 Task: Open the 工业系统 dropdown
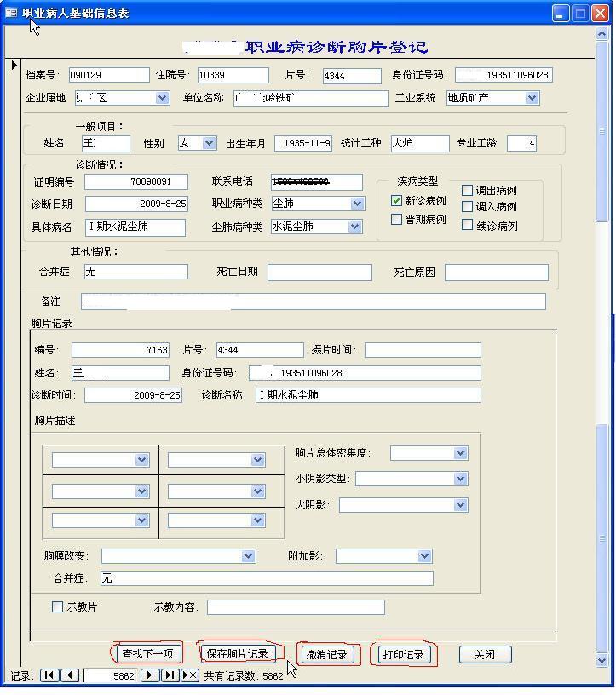(x=532, y=97)
